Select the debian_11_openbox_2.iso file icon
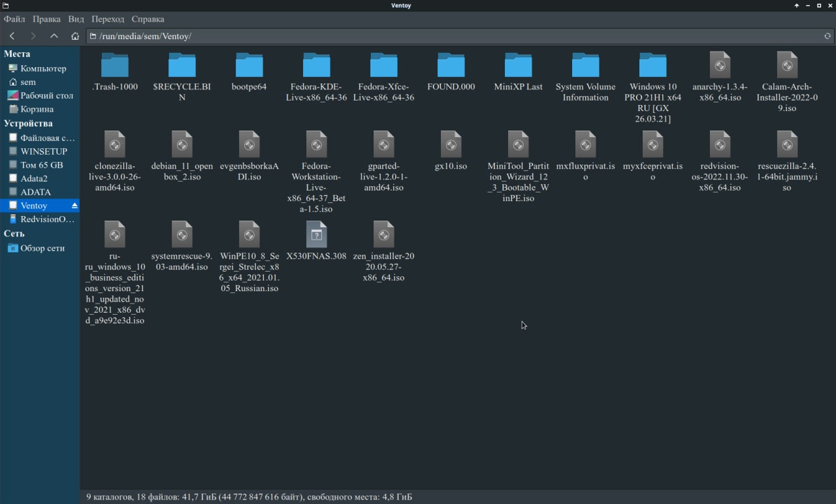The height and width of the screenshot is (504, 836). click(182, 144)
